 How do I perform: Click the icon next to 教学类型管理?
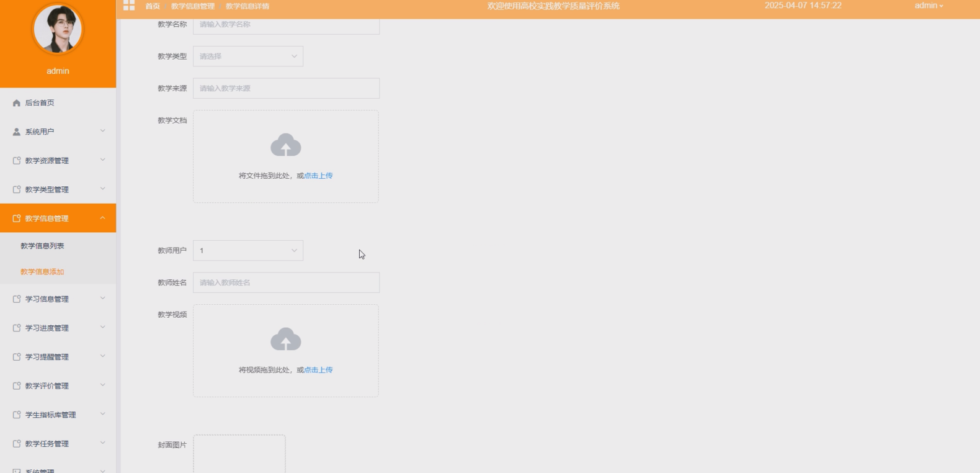pos(17,189)
